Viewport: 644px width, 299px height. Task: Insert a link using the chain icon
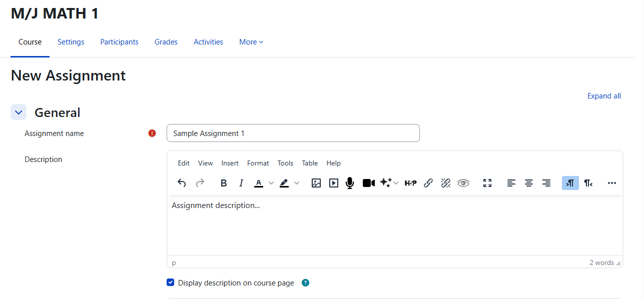point(428,183)
